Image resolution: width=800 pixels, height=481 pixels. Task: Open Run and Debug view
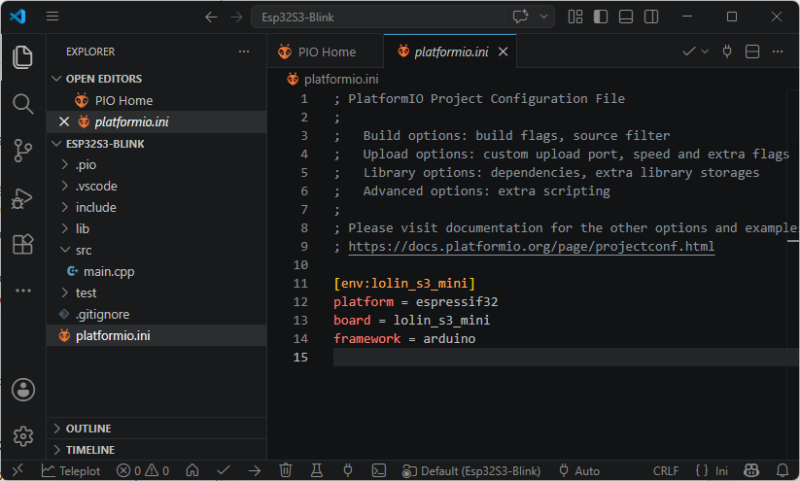coord(23,198)
